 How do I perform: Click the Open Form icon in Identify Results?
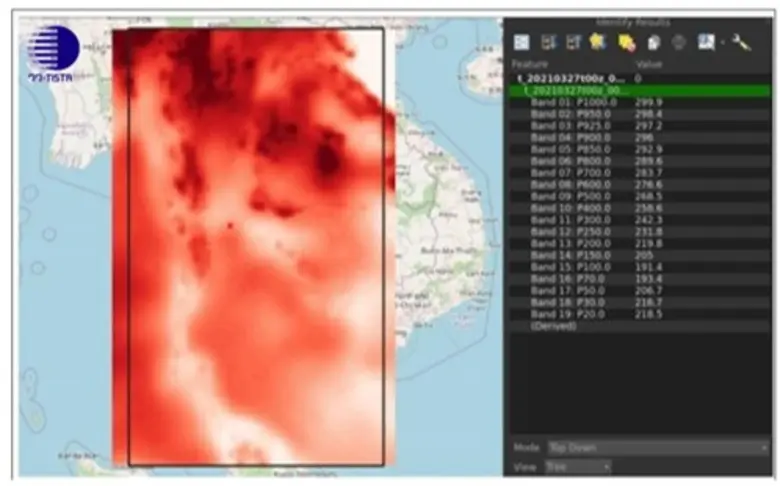point(522,42)
